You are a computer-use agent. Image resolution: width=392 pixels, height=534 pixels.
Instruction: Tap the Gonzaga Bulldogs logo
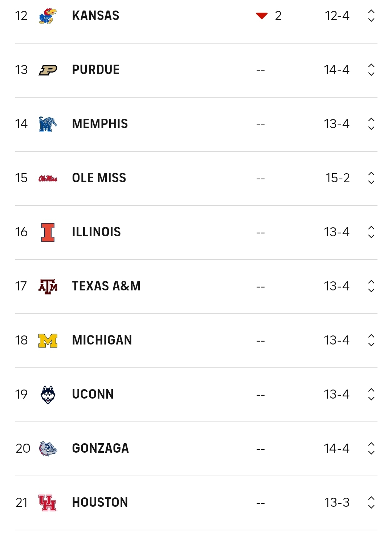pos(48,449)
